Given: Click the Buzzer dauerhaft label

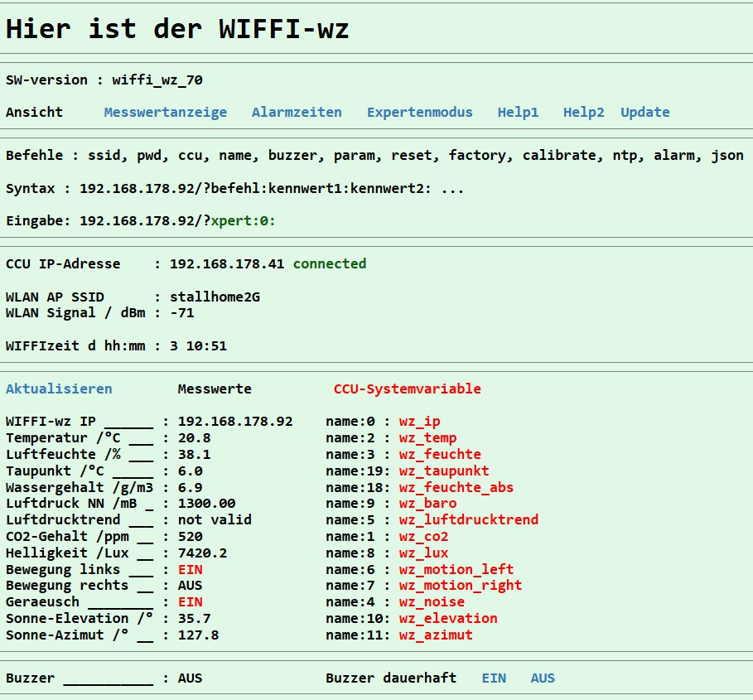Looking at the screenshot, I should (x=391, y=678).
